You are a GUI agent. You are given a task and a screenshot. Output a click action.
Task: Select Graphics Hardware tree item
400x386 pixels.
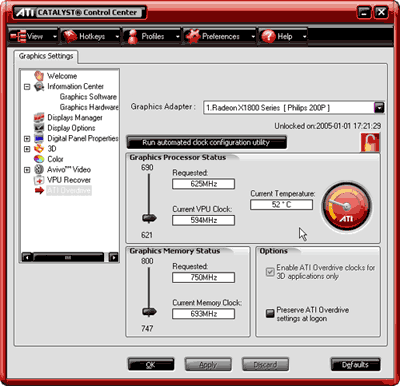[x=89, y=107]
